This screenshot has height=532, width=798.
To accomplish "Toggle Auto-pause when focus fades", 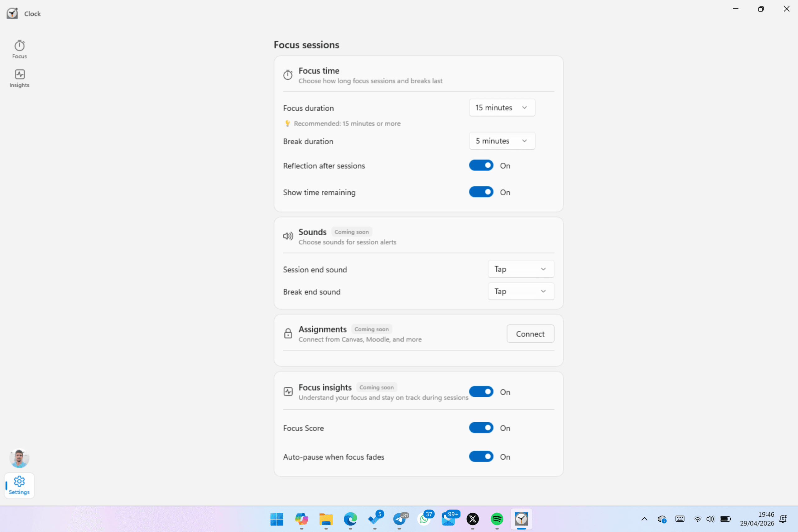I will [481, 457].
